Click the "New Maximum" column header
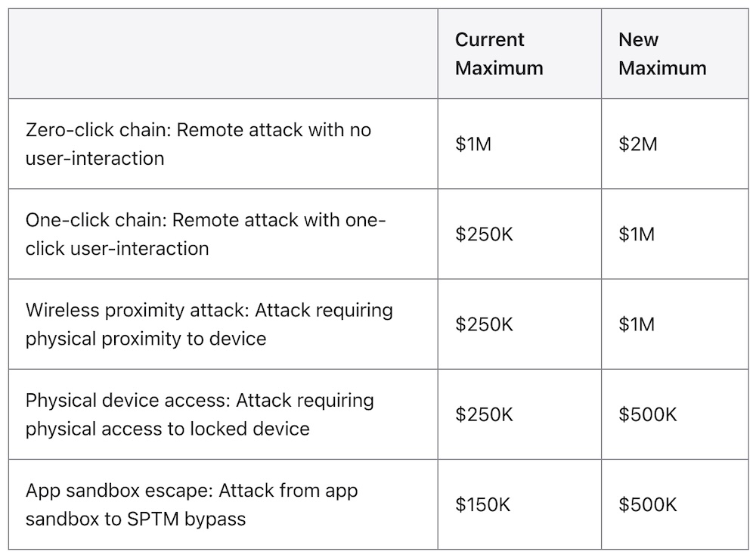Screen dimensions: 756x558 pyautogui.click(x=662, y=54)
